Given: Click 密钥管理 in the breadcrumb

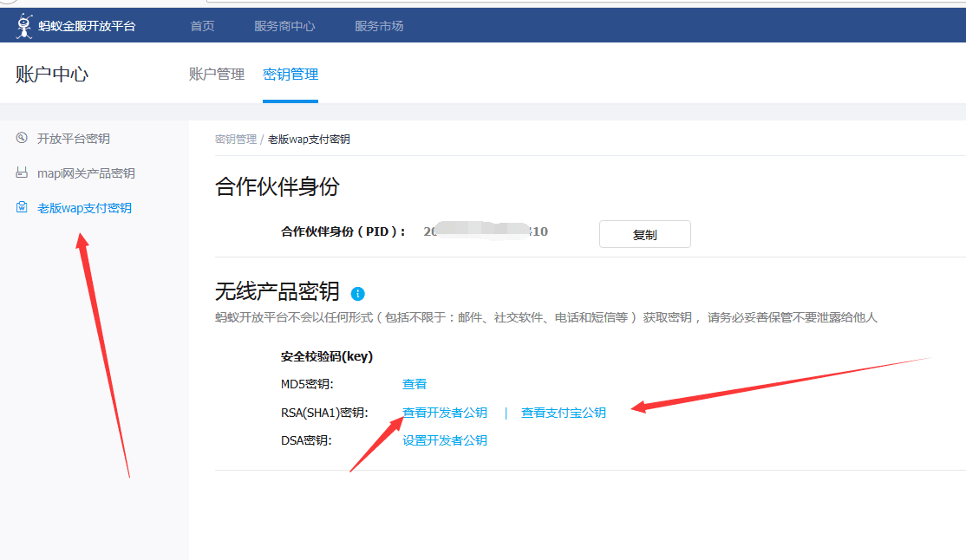Looking at the screenshot, I should click(236, 140).
